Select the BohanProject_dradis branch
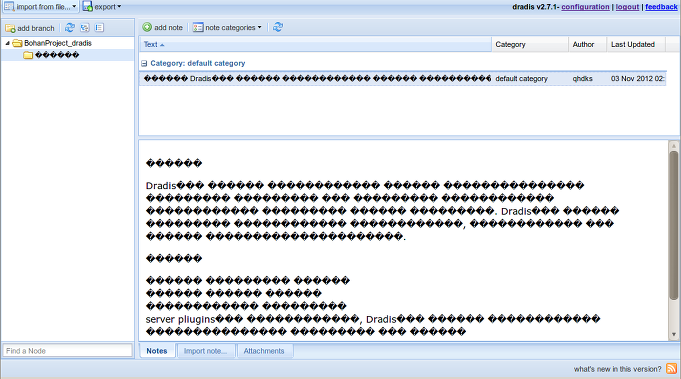Viewport: 681px width, 379px height. (x=58, y=43)
